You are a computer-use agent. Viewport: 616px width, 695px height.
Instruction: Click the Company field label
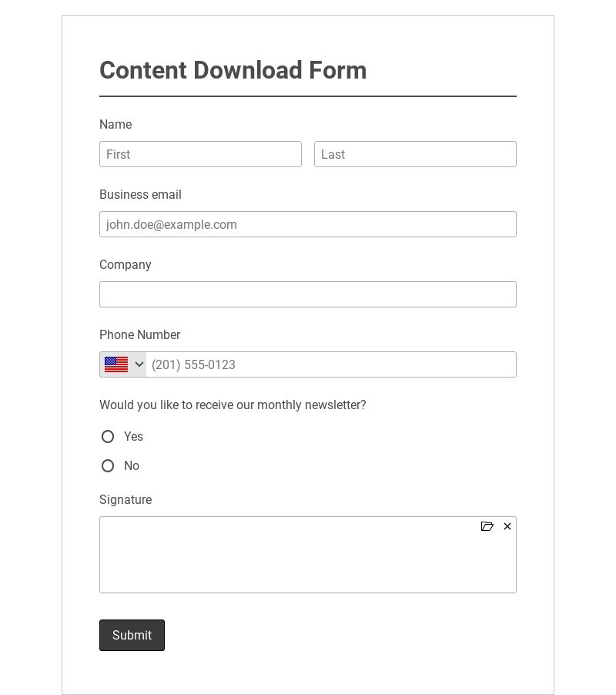[126, 265]
